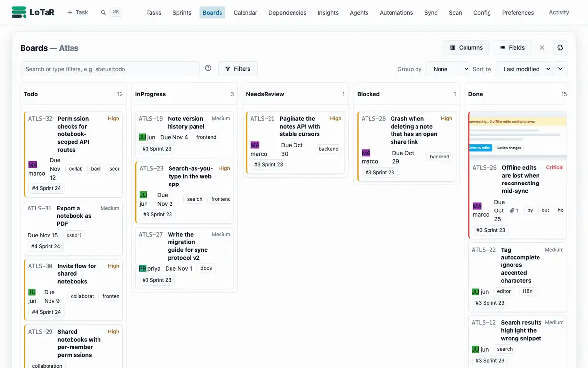Open the Config tab
The image size is (588, 368).
pos(482,13)
